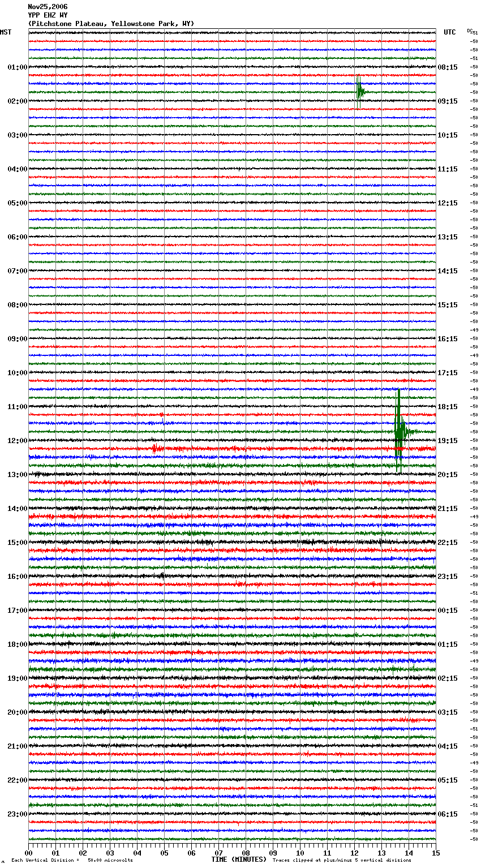Click the 08 minute axis tick label
This screenshot has width=481, height=868.
tap(246, 853)
